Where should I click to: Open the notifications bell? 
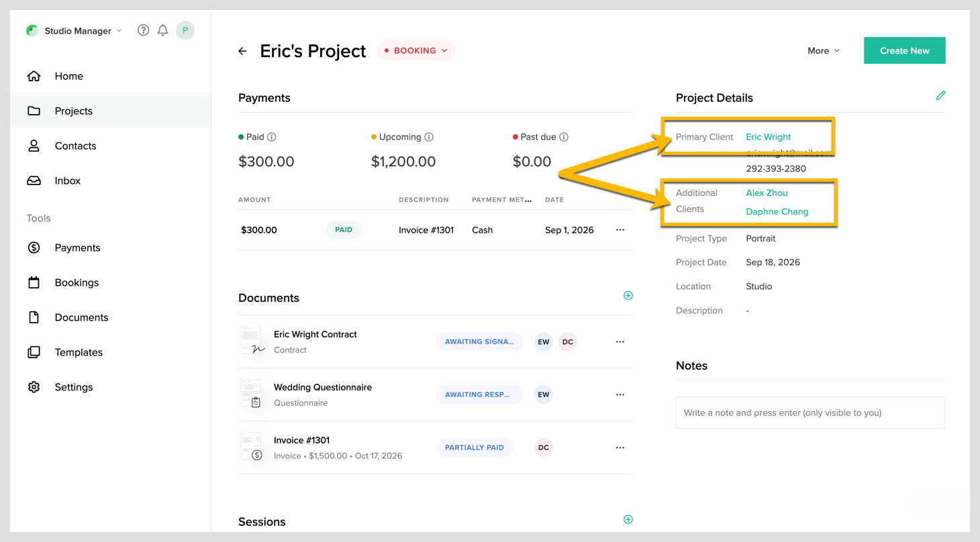click(162, 30)
